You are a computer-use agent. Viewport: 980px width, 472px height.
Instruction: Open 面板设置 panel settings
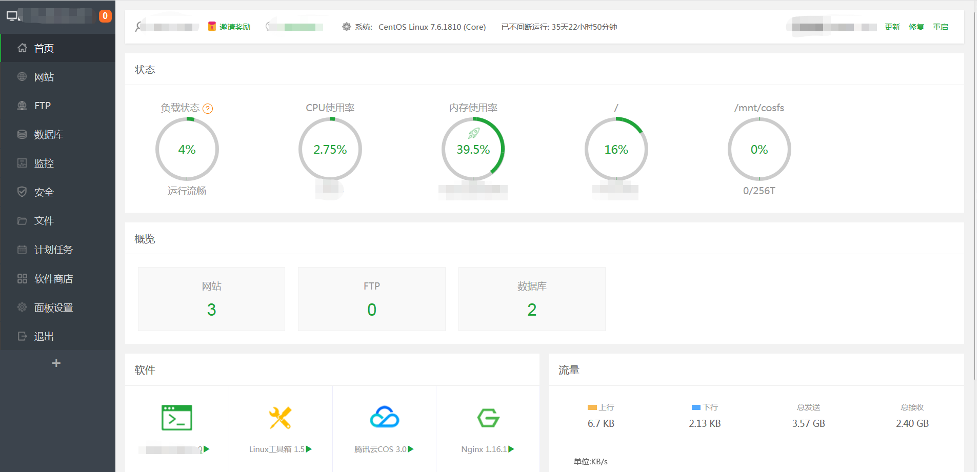(x=58, y=307)
